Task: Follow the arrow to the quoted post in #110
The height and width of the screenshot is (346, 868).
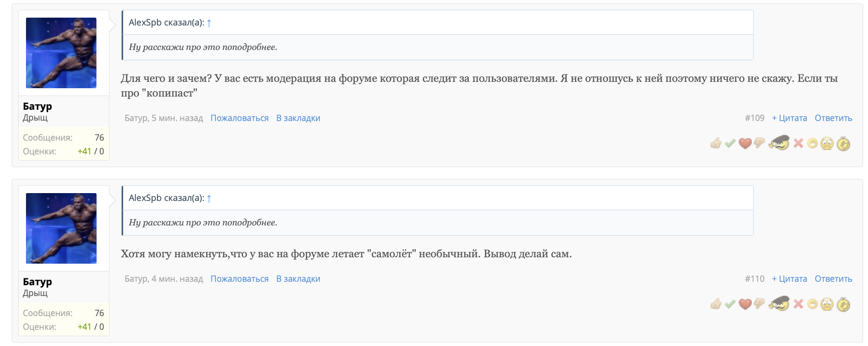Action: point(209,198)
